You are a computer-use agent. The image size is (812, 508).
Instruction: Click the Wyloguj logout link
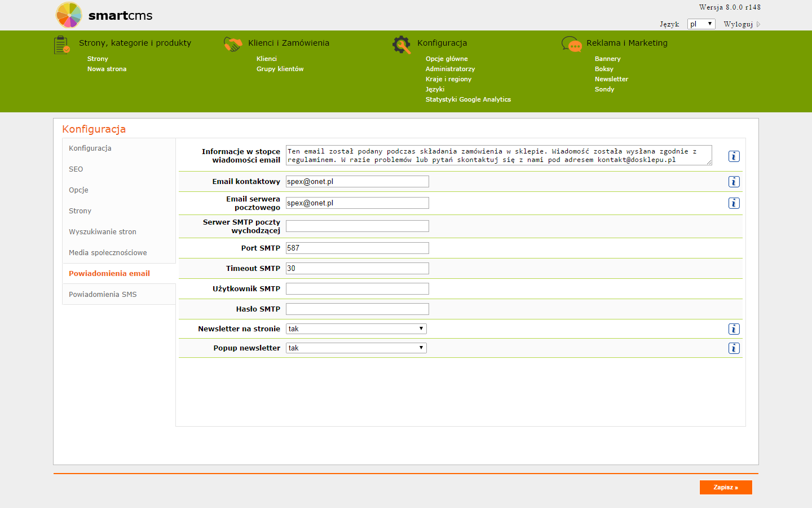738,24
